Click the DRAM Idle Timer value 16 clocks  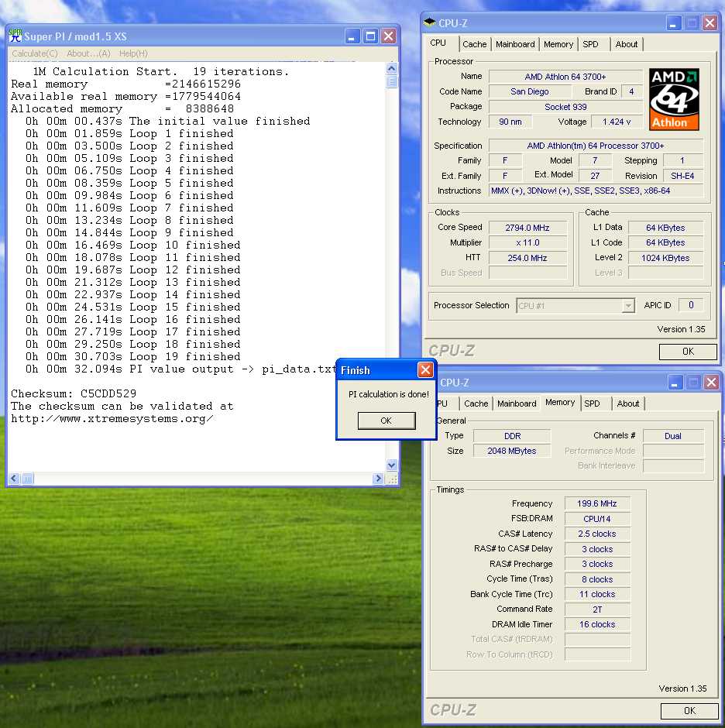pyautogui.click(x=597, y=624)
